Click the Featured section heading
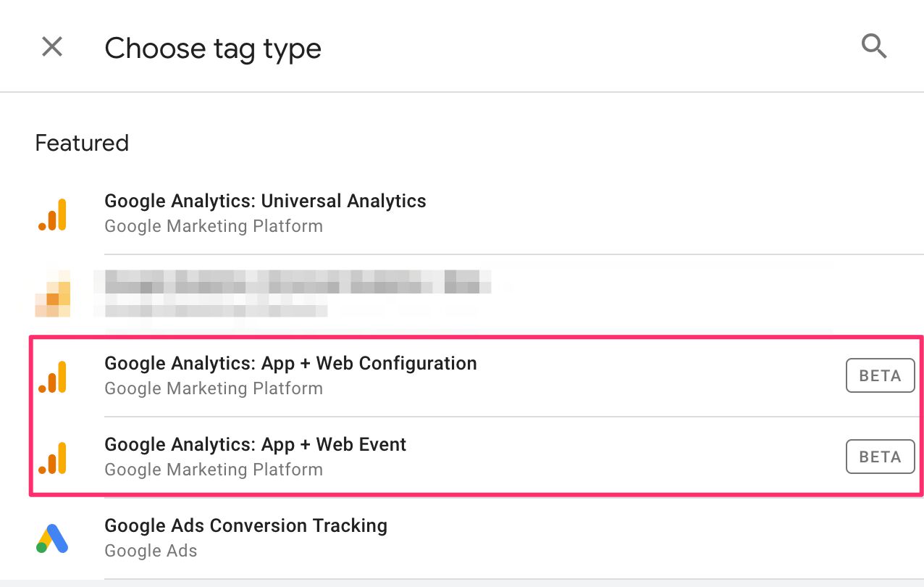 82,143
